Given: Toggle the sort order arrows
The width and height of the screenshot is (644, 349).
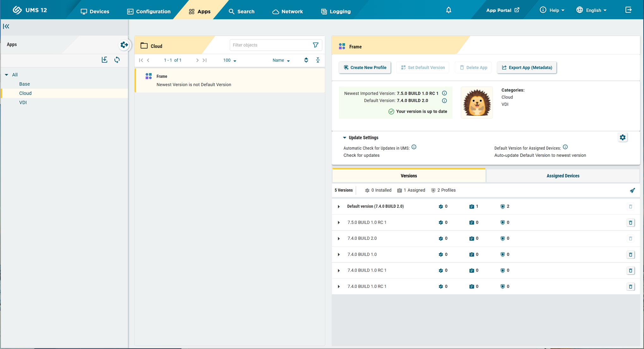Looking at the screenshot, I should [x=306, y=60].
